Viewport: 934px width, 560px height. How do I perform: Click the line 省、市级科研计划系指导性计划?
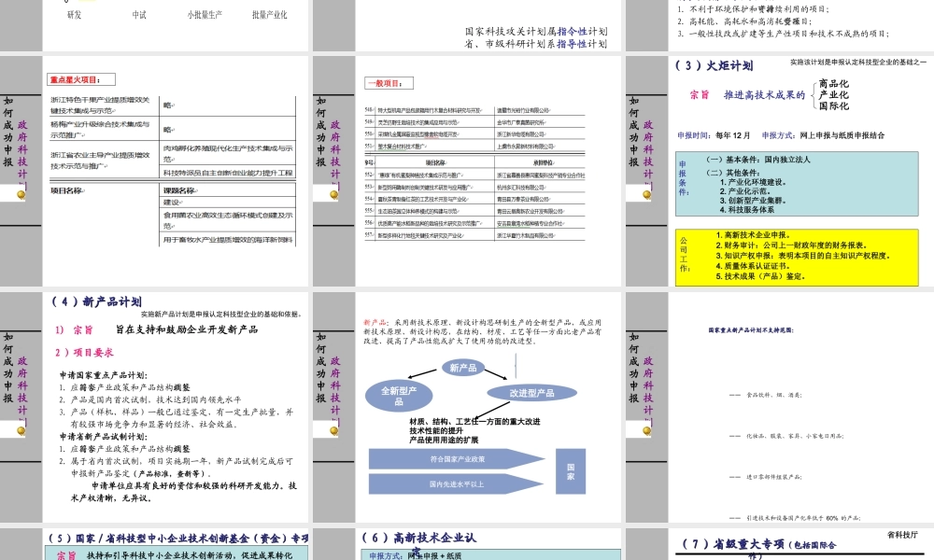(536, 44)
